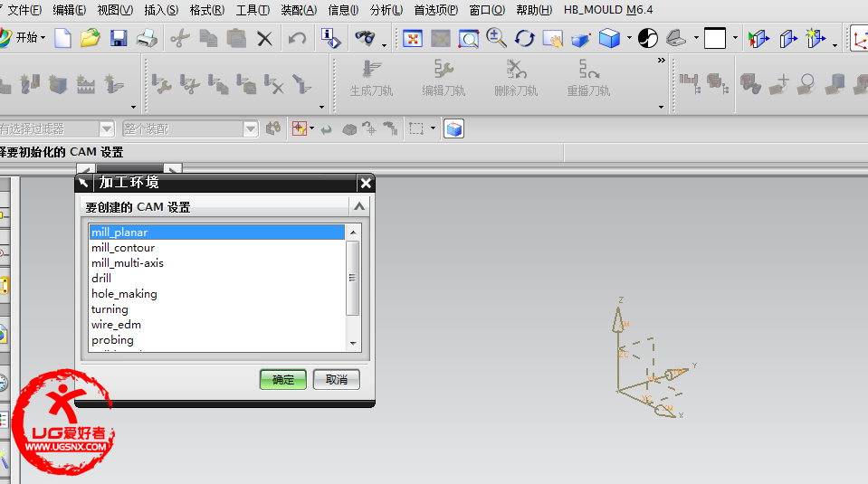Open a file with the folder icon
Image resolution: width=868 pixels, height=484 pixels.
[90, 38]
